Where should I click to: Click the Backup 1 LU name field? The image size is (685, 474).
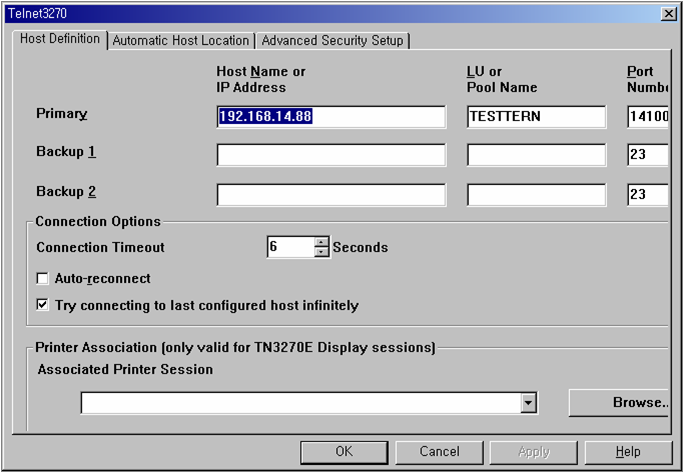point(536,155)
